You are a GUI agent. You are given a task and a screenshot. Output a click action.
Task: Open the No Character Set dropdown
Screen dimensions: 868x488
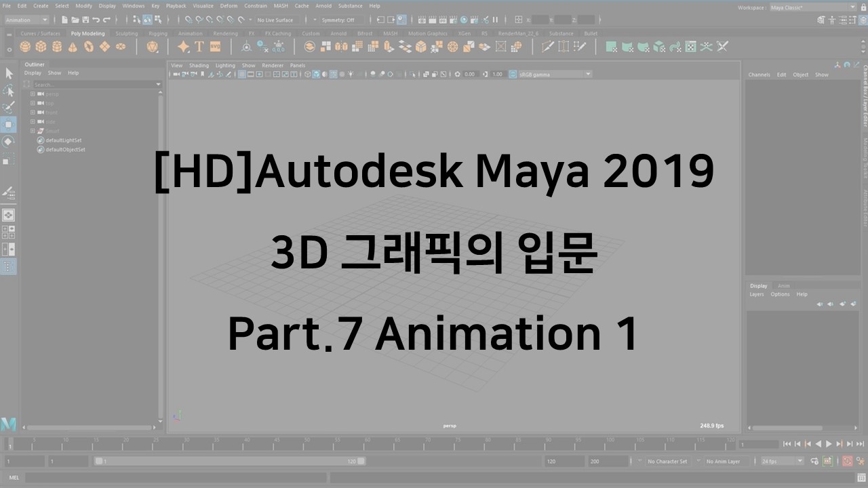667,461
